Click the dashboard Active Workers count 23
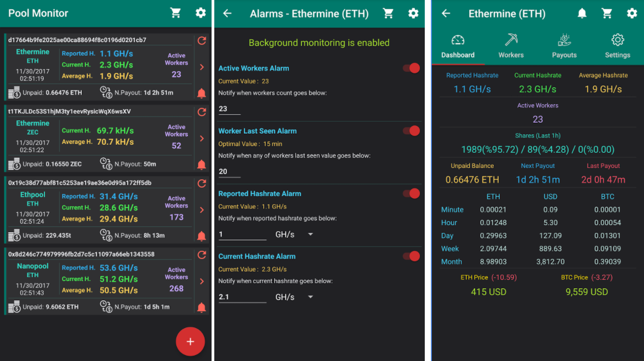Screen dimensions: 644x361 click(x=538, y=119)
